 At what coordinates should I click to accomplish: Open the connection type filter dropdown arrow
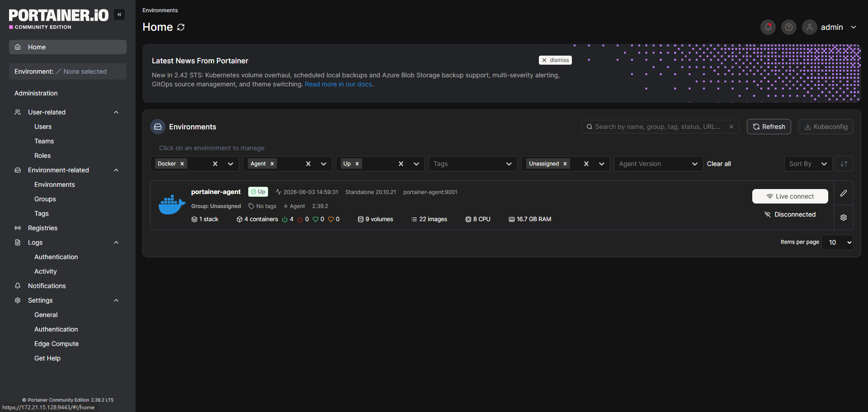(x=324, y=164)
